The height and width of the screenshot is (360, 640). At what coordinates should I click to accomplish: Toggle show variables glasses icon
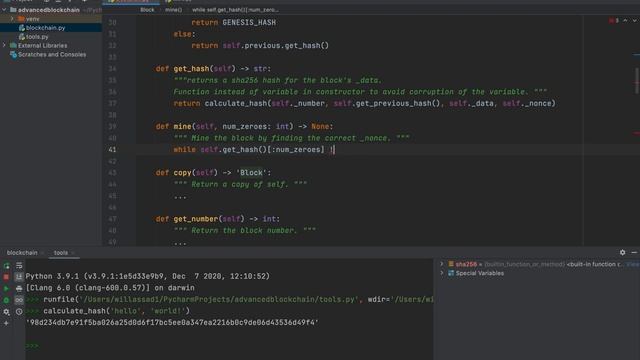(x=19, y=300)
